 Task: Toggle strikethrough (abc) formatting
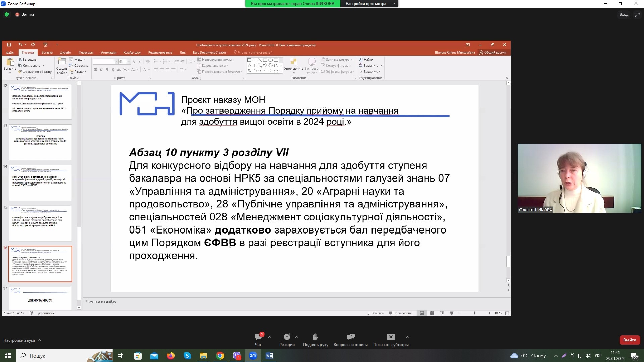pyautogui.click(x=119, y=70)
